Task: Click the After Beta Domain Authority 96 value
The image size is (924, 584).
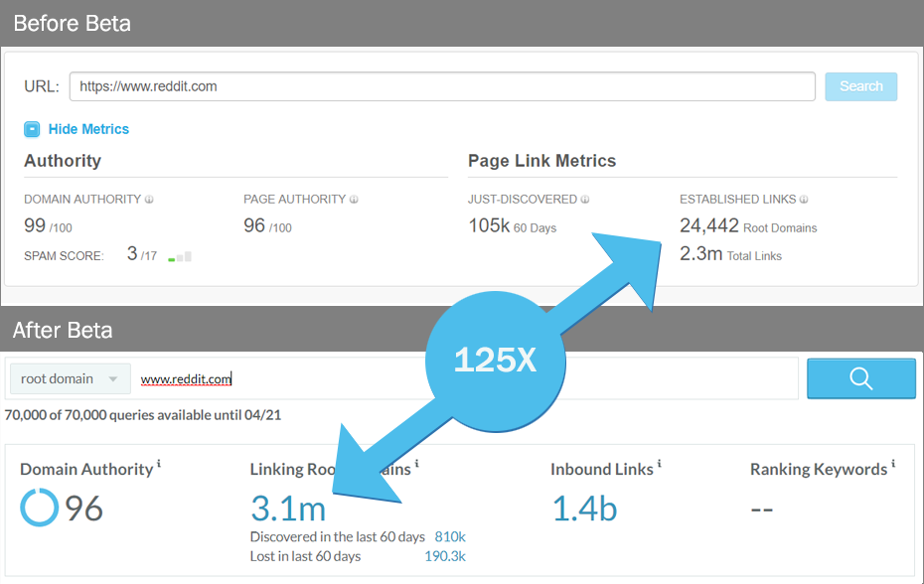Action: pos(83,509)
